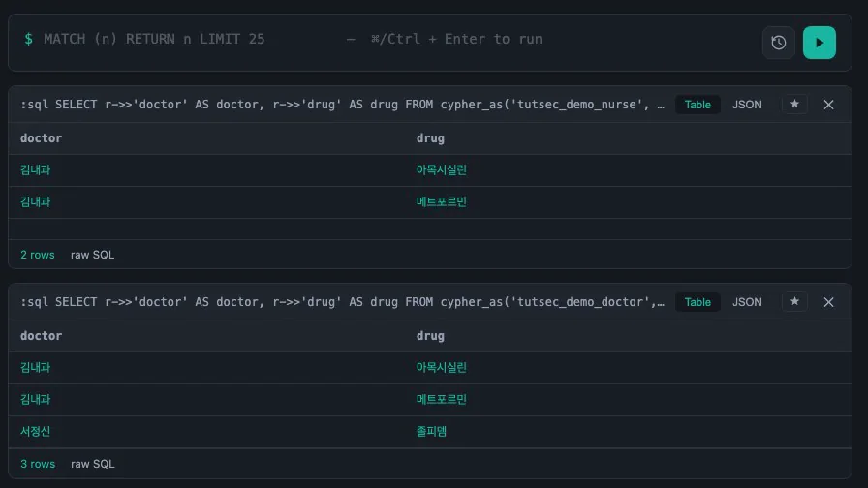Select the doctor column header in nurse result
The height and width of the screenshot is (488, 868).
click(41, 138)
